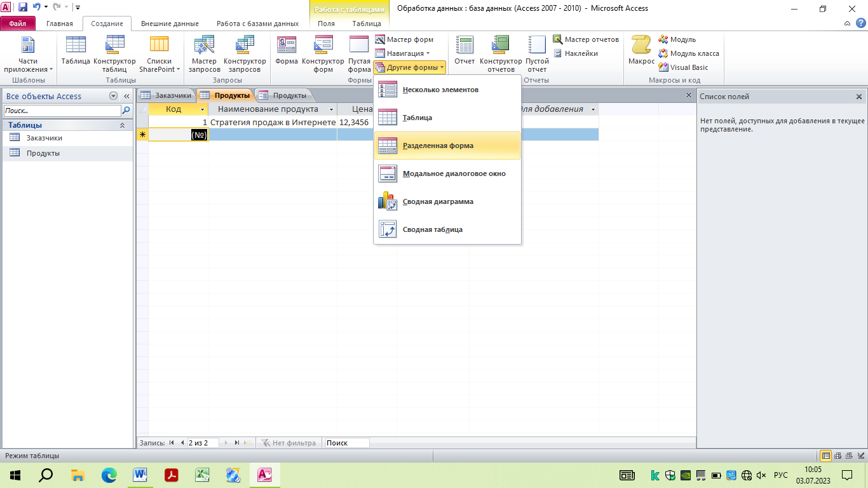Open quick access toolbar customize dropdown
868x488 pixels.
point(78,8)
